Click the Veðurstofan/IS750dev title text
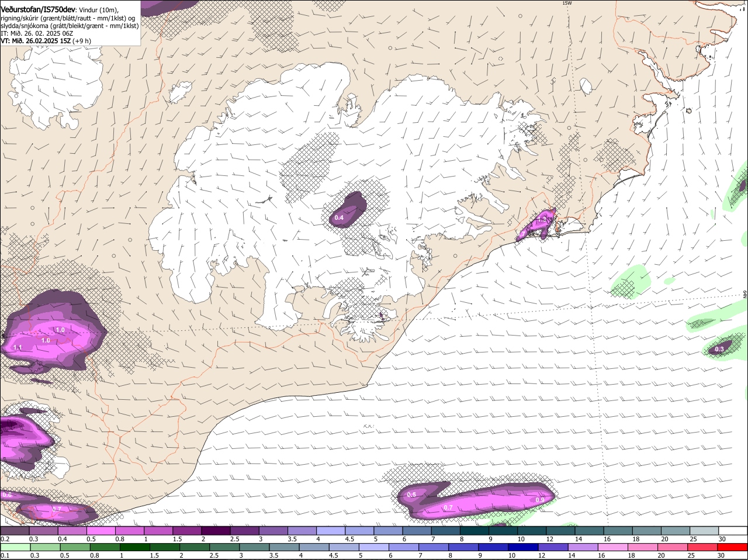 click(x=38, y=9)
